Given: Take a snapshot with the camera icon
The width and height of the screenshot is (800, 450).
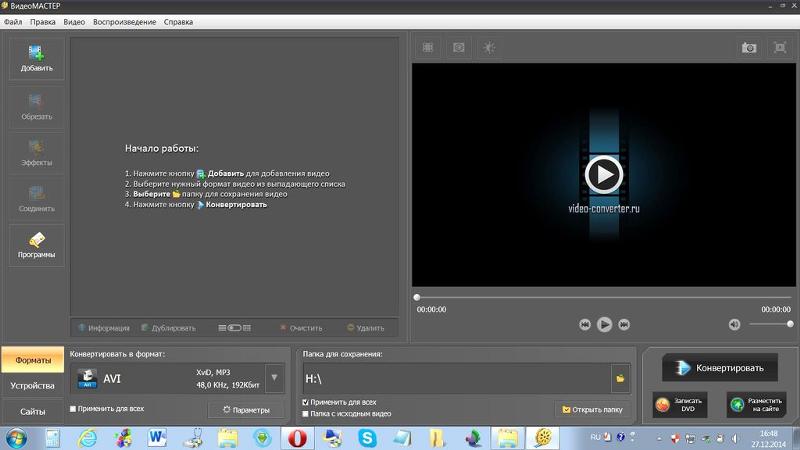Looking at the screenshot, I should [749, 47].
